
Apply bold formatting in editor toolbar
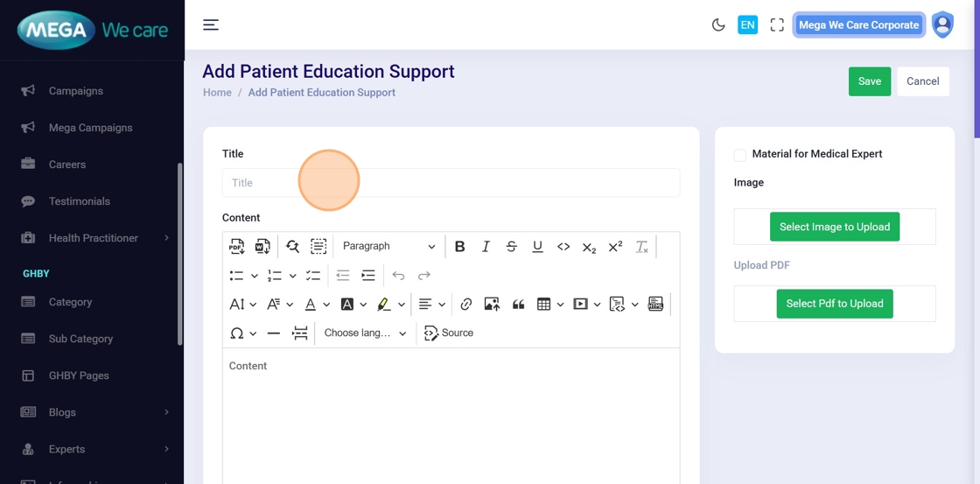(x=459, y=247)
